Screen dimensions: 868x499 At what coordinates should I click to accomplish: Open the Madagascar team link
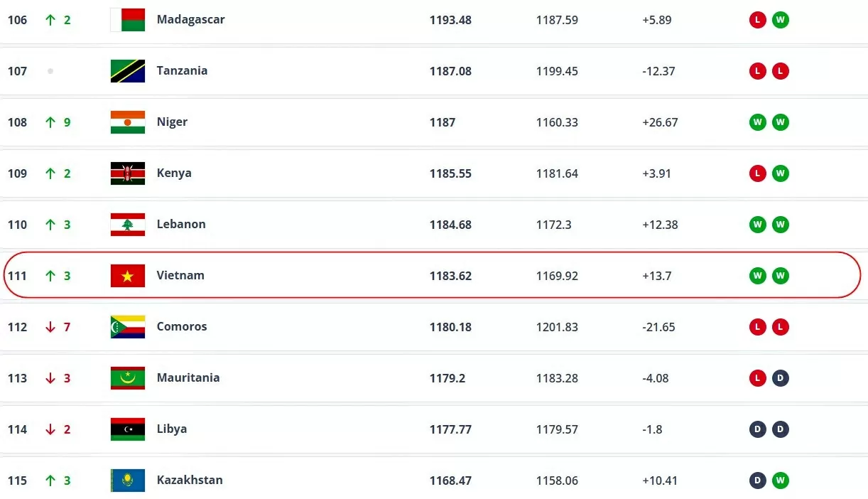(x=190, y=19)
